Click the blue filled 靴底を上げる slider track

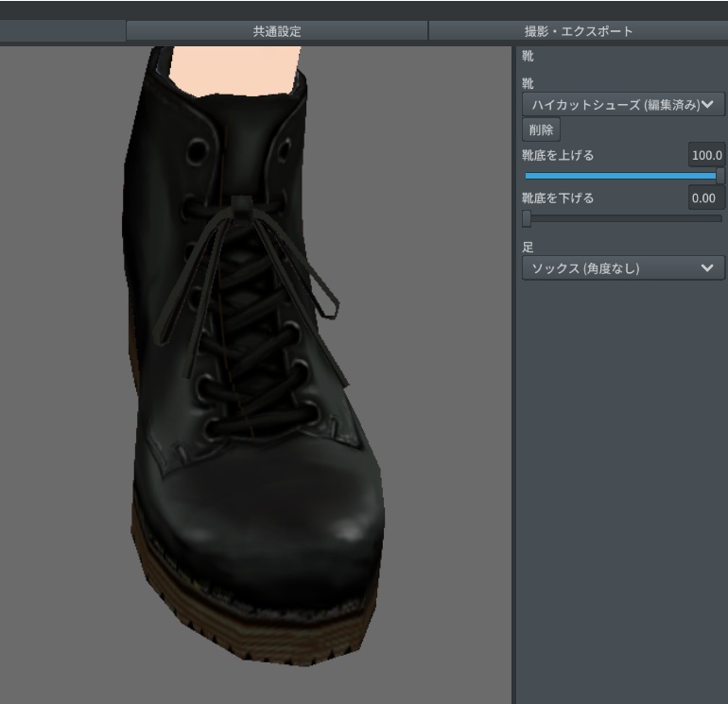pos(619,176)
